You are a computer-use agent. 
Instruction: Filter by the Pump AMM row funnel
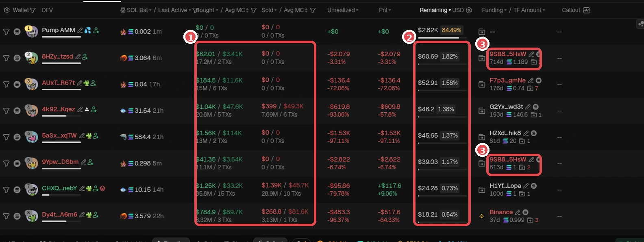6,31
